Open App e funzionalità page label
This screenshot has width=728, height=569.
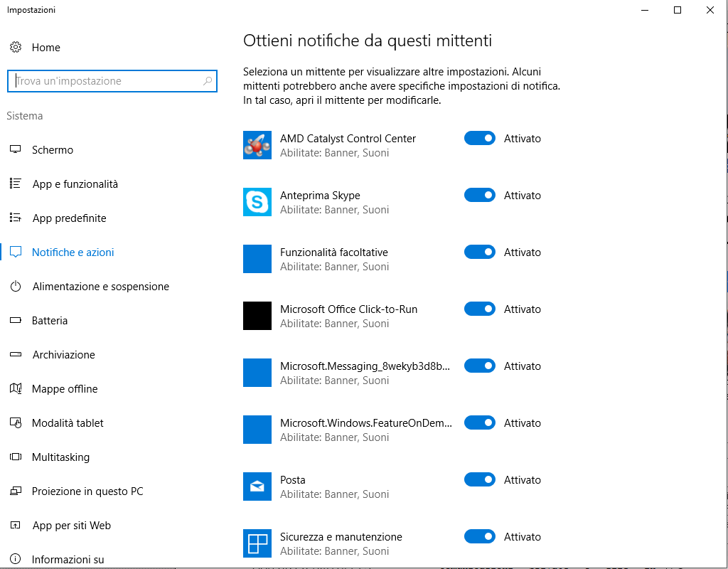(75, 184)
